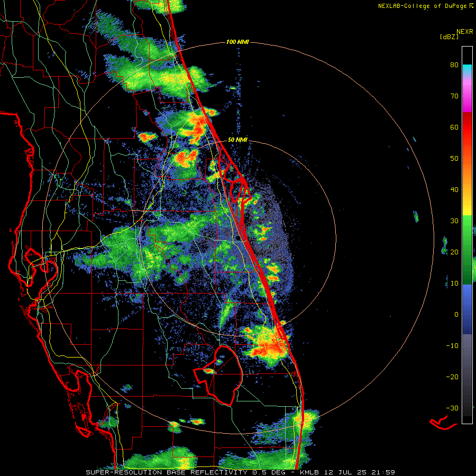Image resolution: width=476 pixels, height=476 pixels.
Task: Click the Super-Resolution Base Reflectivity caption text
Action: 185,472
